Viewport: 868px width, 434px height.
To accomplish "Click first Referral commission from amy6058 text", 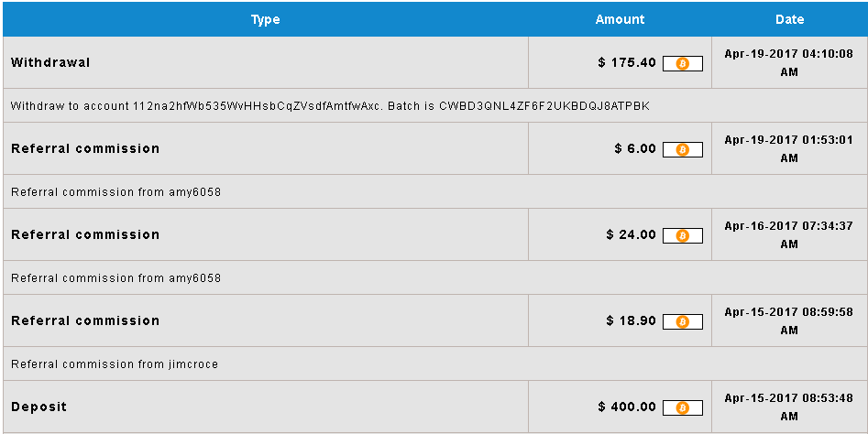I will point(115,192).
